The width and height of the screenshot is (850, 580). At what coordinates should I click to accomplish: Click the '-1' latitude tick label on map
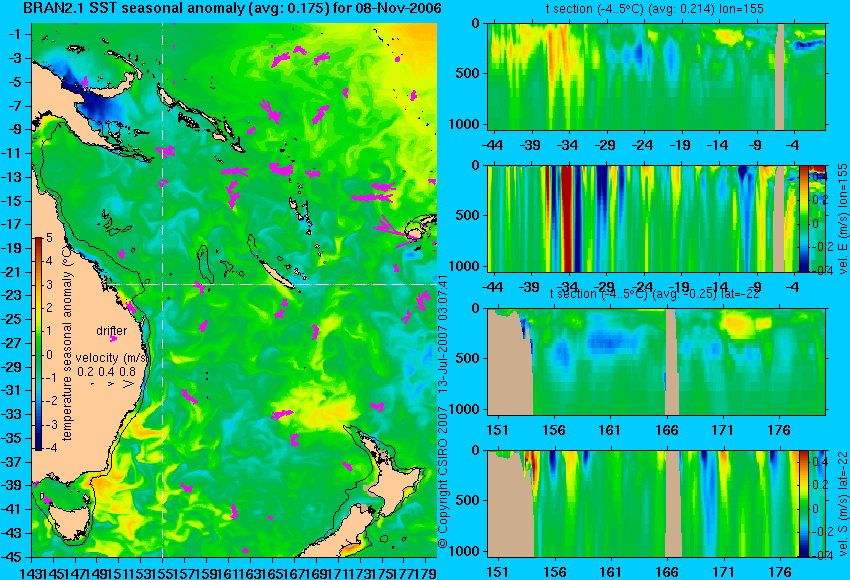click(16, 34)
